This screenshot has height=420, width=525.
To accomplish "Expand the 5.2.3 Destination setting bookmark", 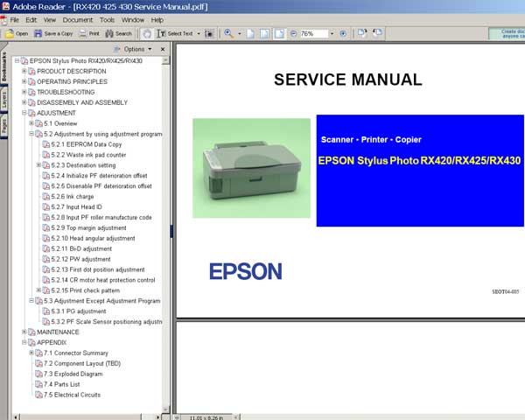I will [38, 164].
